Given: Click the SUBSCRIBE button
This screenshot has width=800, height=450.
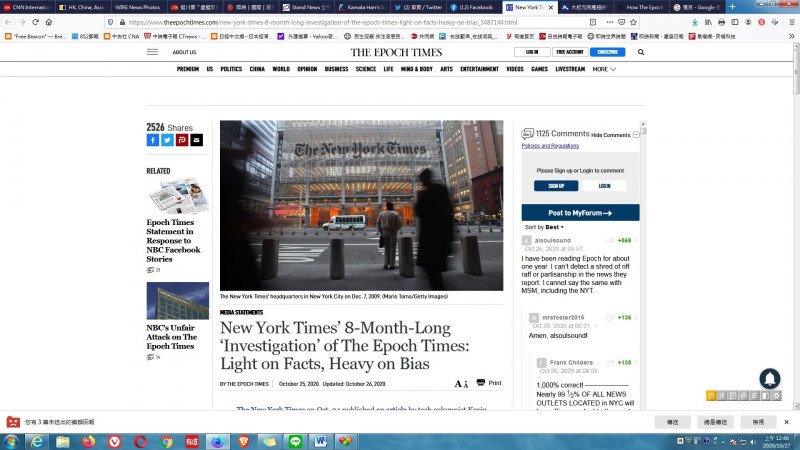Looking at the screenshot, I should (606, 52).
